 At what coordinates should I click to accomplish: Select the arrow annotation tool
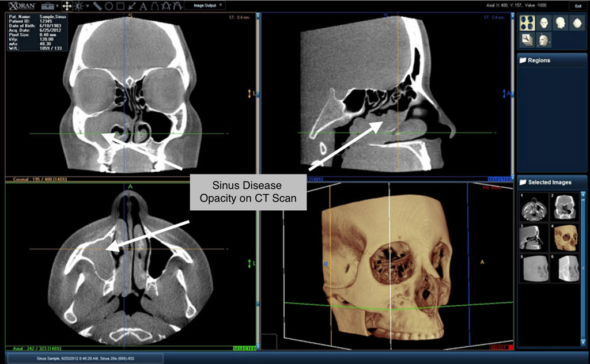point(132,6)
